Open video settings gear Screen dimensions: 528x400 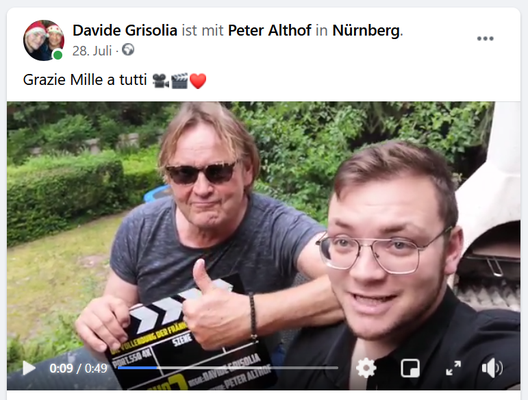pyautogui.click(x=366, y=368)
